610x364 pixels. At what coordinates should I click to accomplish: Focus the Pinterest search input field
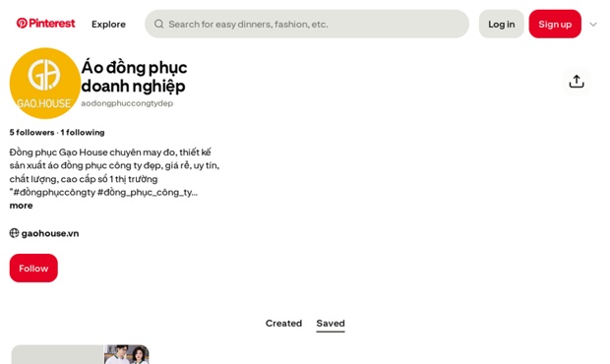point(307,25)
